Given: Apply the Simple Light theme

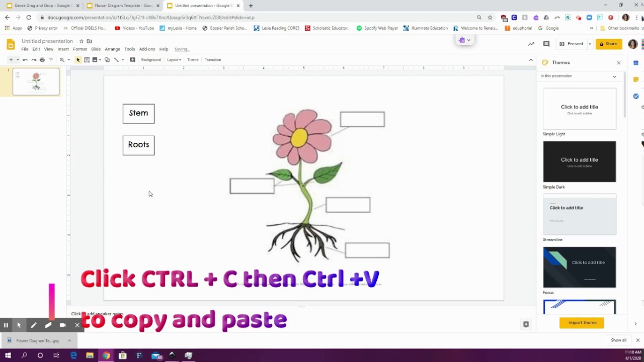Looking at the screenshot, I should click(580, 109).
